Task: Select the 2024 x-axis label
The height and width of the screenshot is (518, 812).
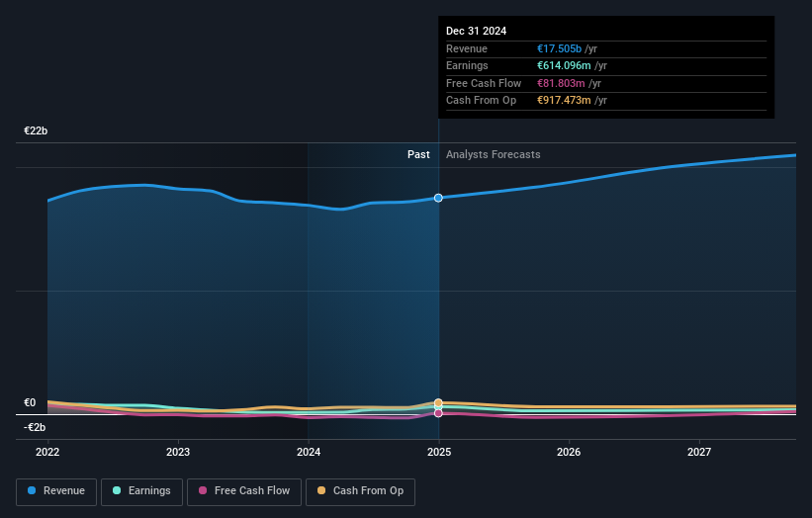Action: point(309,453)
